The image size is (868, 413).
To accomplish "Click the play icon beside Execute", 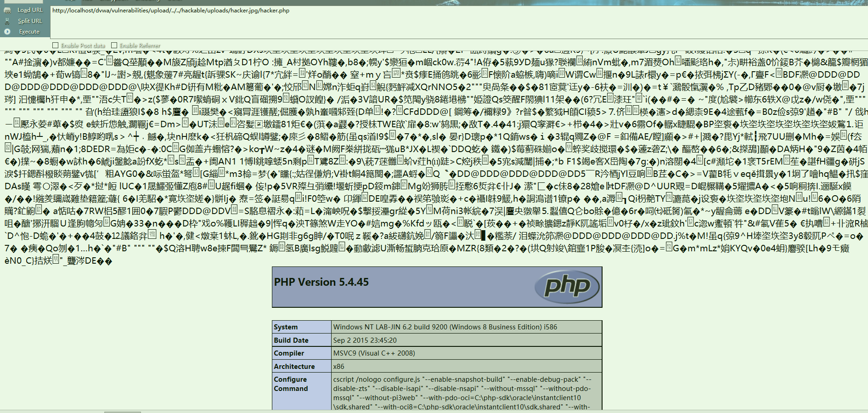I will 7,32.
